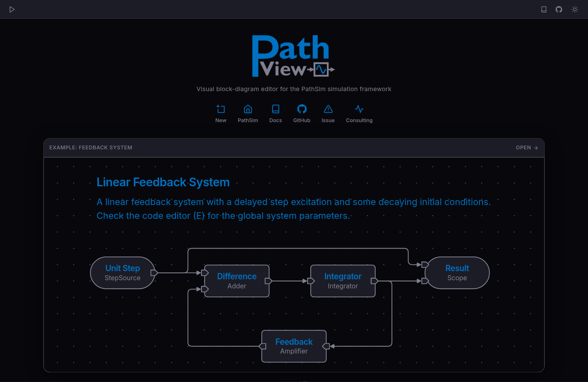Click the Feedback Amplifier input port

pyautogui.click(x=326, y=346)
